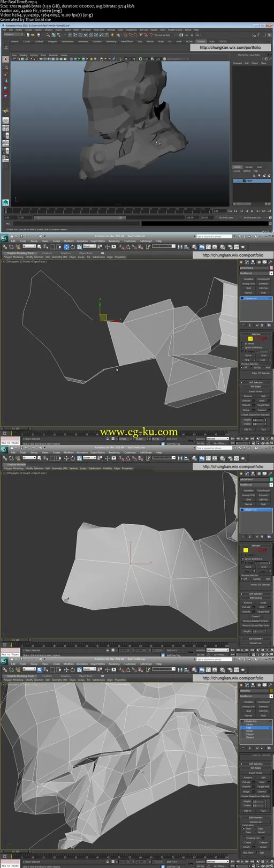Select Face constraint radio in expanded-stack frame
274x868 pixels.
(x=243, y=832)
